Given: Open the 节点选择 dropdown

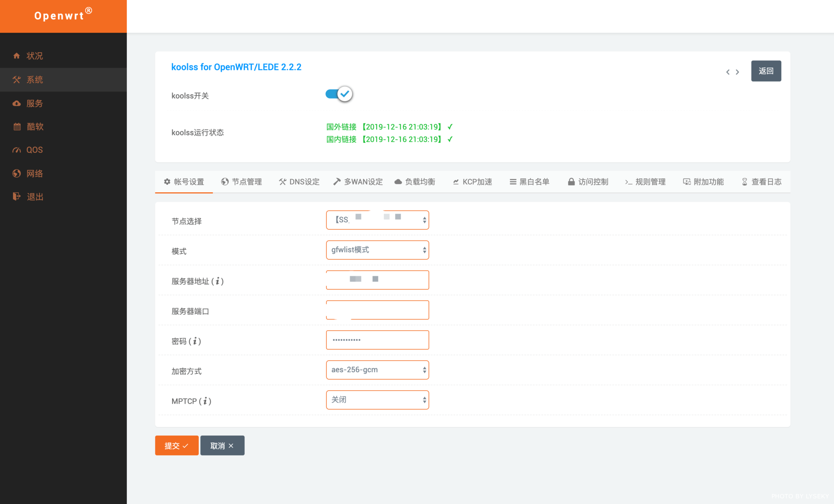Looking at the screenshot, I should pyautogui.click(x=377, y=220).
